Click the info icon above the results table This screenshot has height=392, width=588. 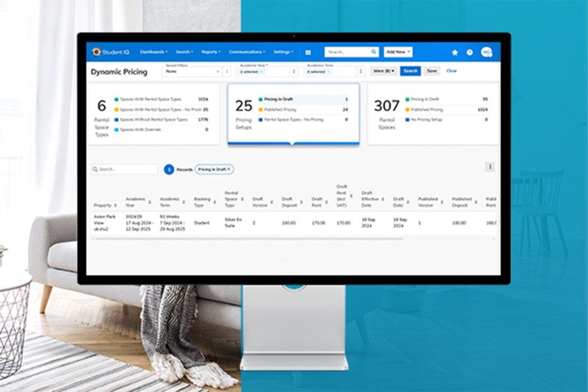(490, 167)
